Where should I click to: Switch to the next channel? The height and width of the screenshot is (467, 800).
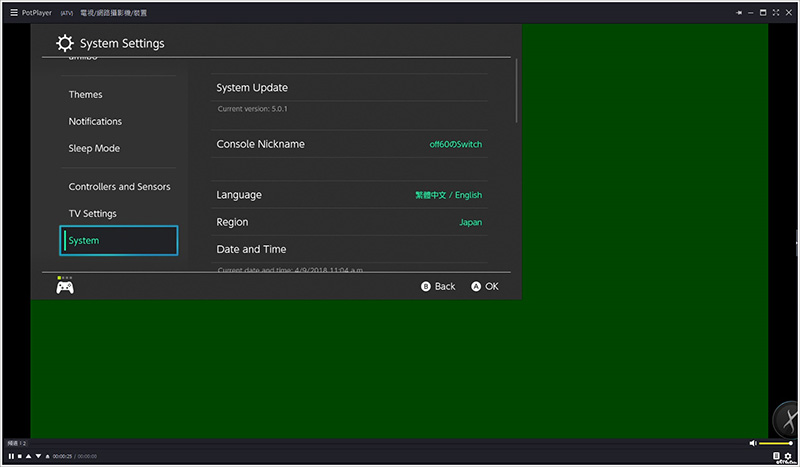[37, 456]
